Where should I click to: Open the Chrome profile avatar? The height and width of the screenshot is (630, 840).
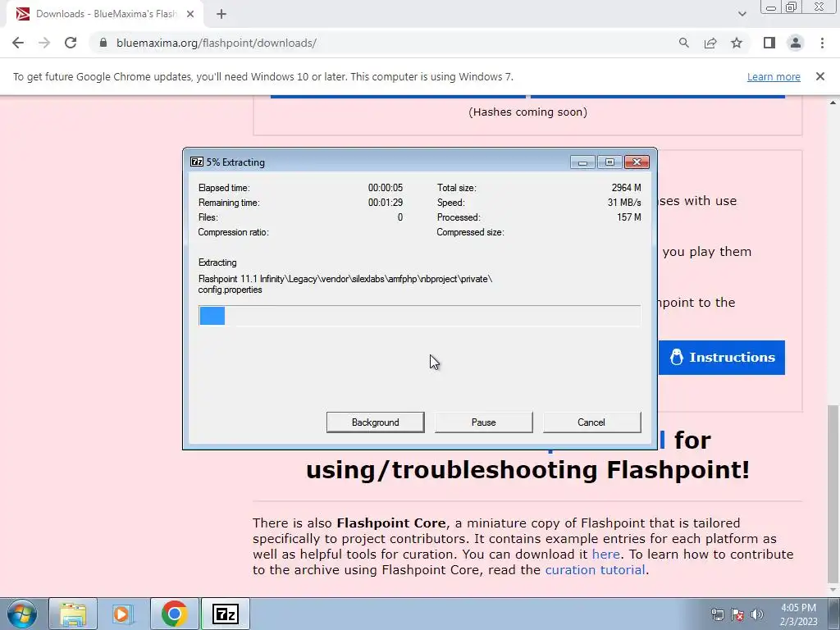click(x=796, y=43)
